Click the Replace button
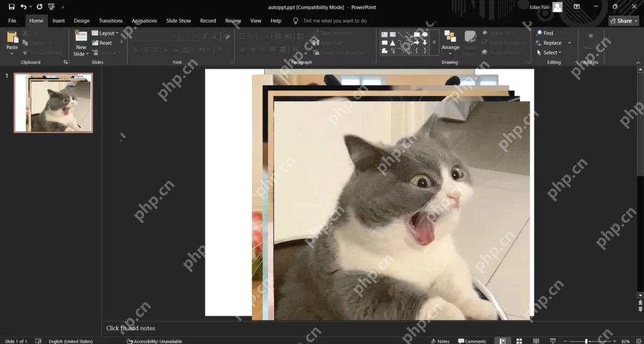The image size is (644, 344). [548, 43]
